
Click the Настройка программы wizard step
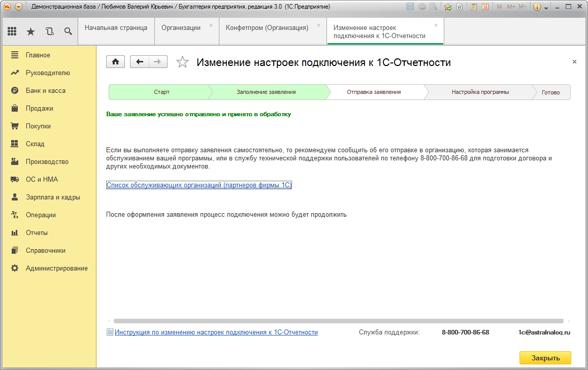coord(480,92)
